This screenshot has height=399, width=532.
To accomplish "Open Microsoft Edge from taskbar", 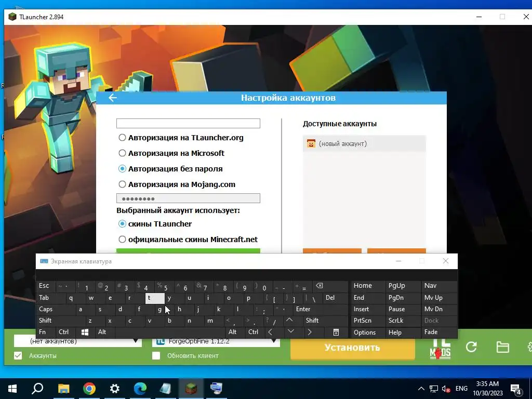I will click(x=140, y=388).
